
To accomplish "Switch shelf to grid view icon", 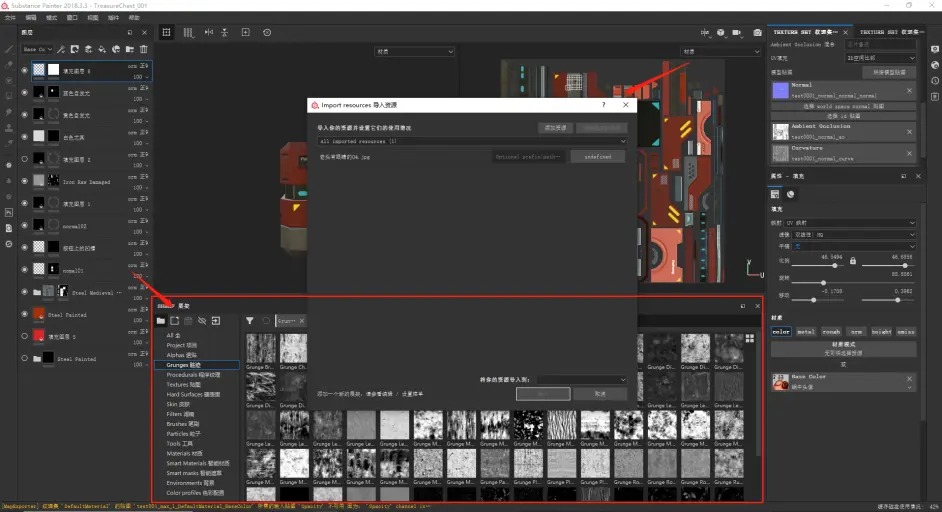I will (750, 339).
